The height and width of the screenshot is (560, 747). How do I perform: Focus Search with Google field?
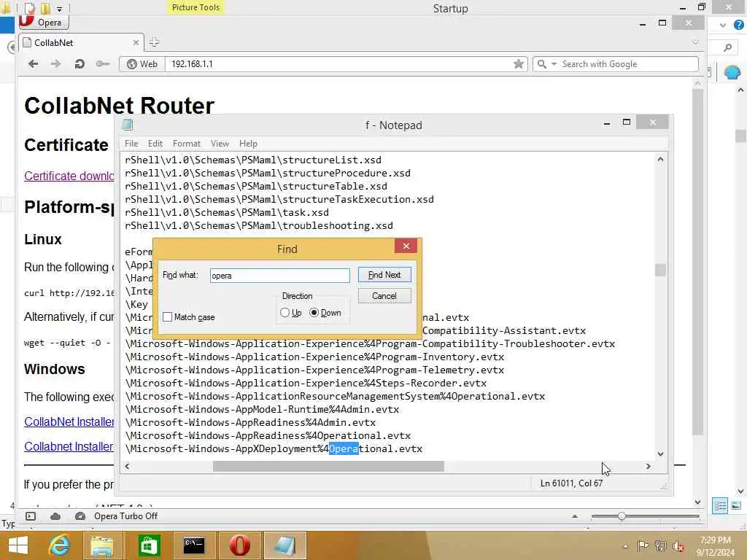[628, 64]
